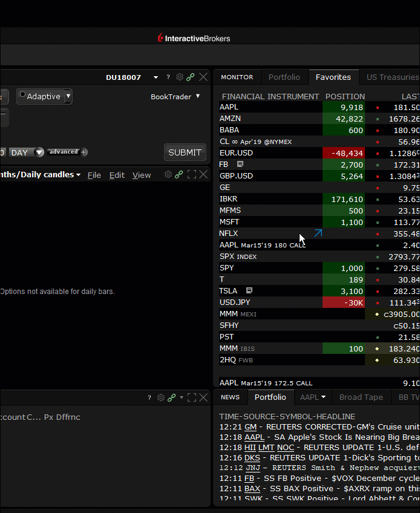Viewport: 420px width, 513px height.
Task: Open chart panel settings gear icon
Action: [168, 174]
